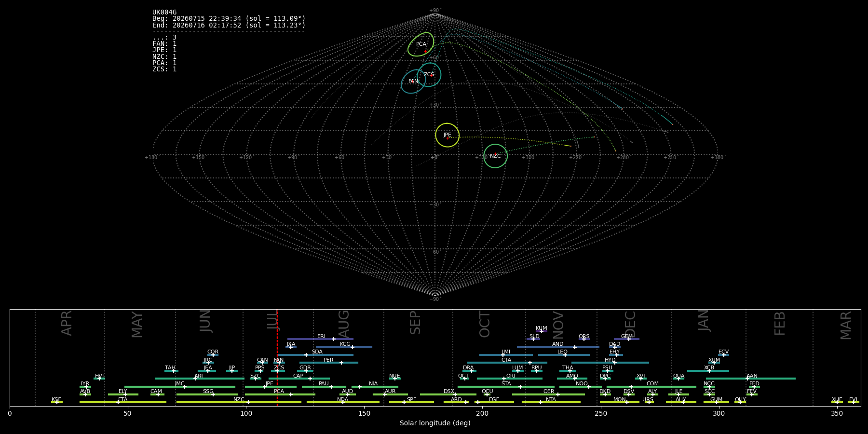Click the SDA shower bar label
868x434 pixels.
pyautogui.click(x=317, y=352)
